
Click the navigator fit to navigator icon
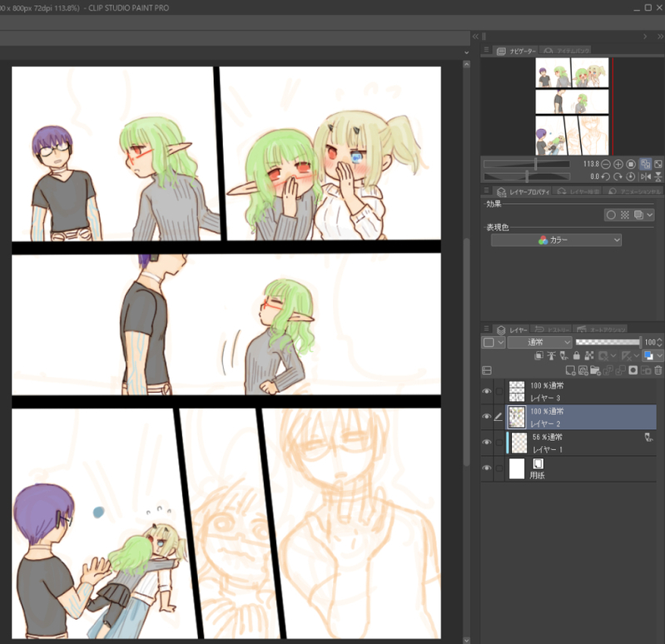pos(658,164)
